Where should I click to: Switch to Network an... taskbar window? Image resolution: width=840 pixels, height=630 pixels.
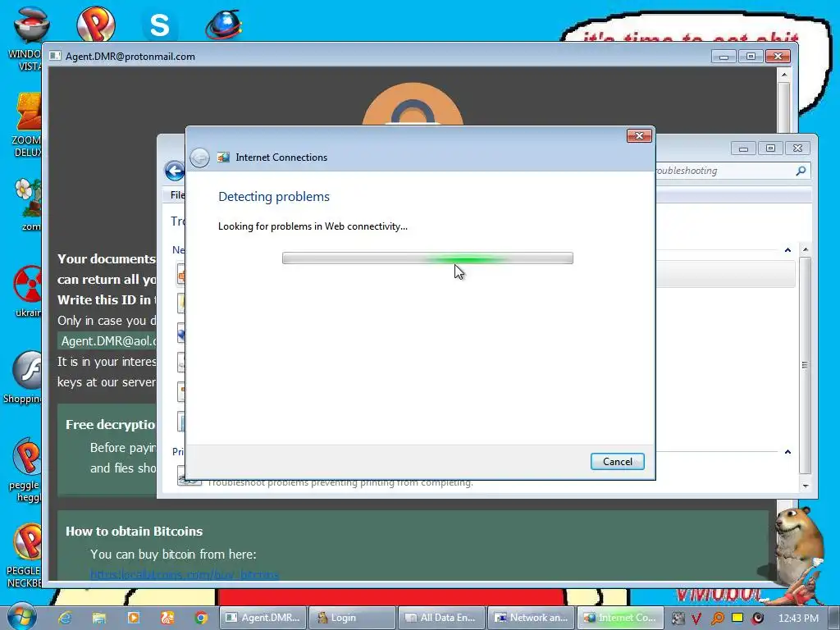pos(531,618)
